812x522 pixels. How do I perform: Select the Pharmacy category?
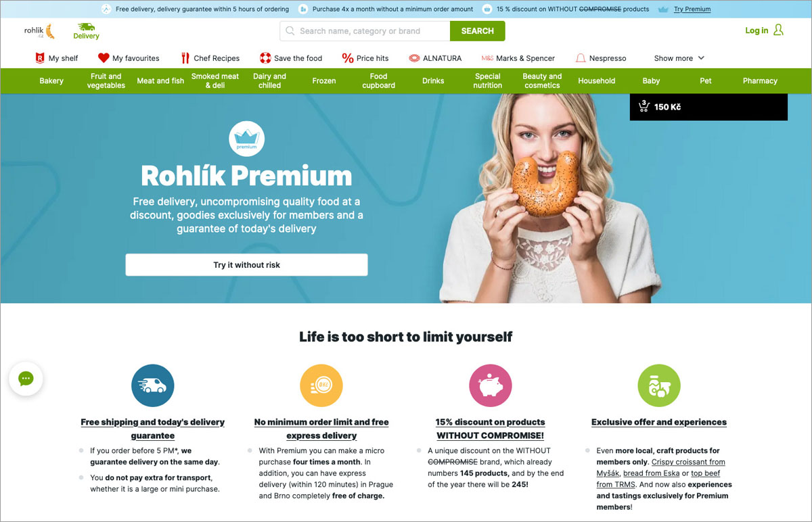pos(760,81)
